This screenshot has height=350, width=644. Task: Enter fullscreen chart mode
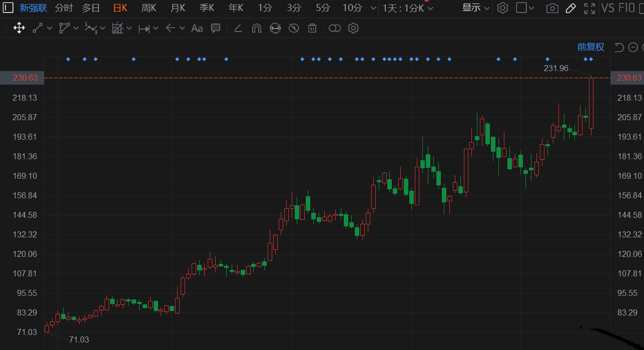point(590,8)
